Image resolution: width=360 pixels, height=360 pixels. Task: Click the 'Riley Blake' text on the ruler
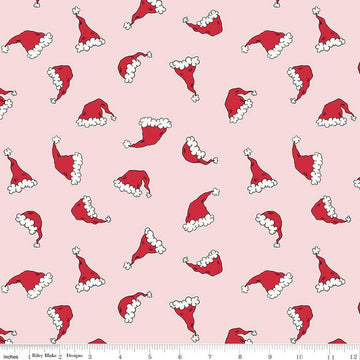[44, 356]
